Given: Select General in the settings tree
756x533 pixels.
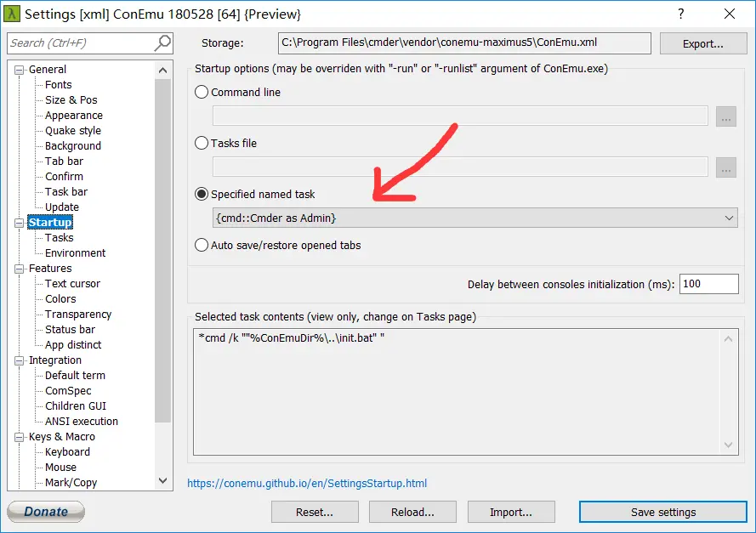Looking at the screenshot, I should pos(48,70).
